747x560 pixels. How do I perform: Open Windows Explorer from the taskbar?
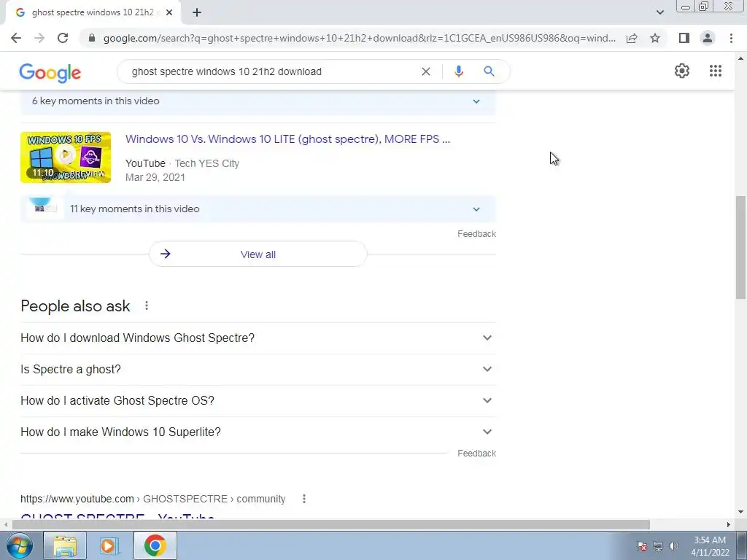coord(65,545)
